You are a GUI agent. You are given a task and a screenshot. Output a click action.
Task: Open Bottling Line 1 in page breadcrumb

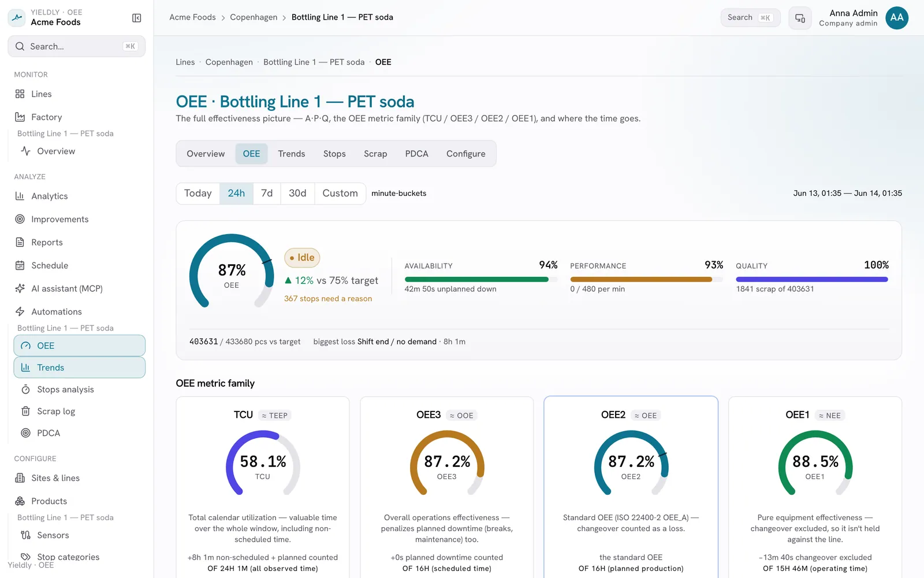tap(314, 62)
